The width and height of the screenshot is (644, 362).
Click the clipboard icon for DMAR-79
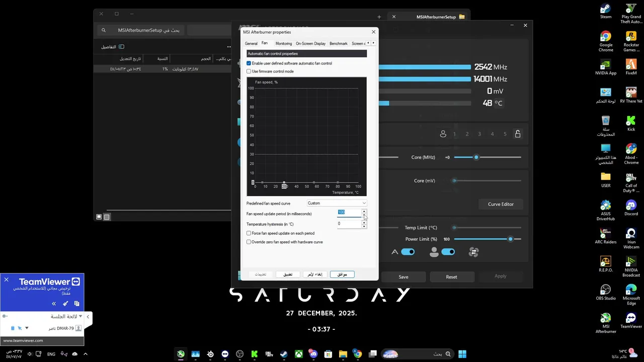coord(13,328)
